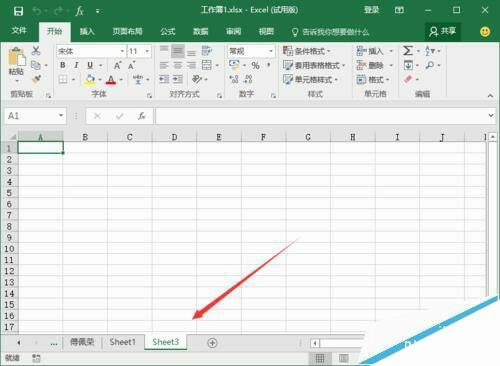The image size is (500, 366).
Task: Click the Merge and Center cells icon
Action: point(207,65)
